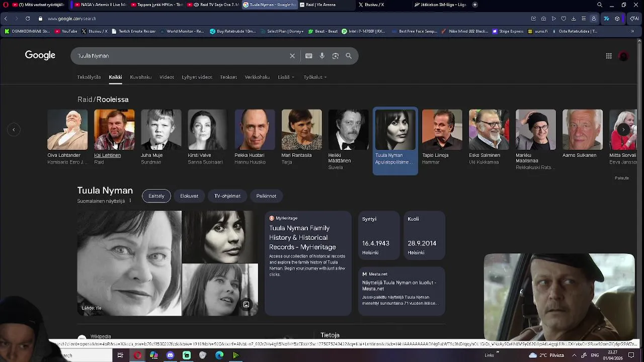
Task: Reload the page in browser toolbar
Action: (x=28, y=19)
